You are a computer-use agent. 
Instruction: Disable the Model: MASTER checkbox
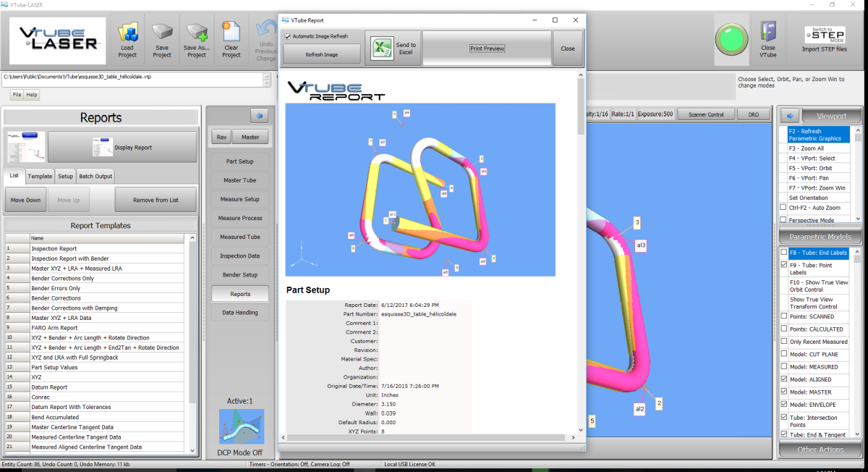tap(784, 392)
